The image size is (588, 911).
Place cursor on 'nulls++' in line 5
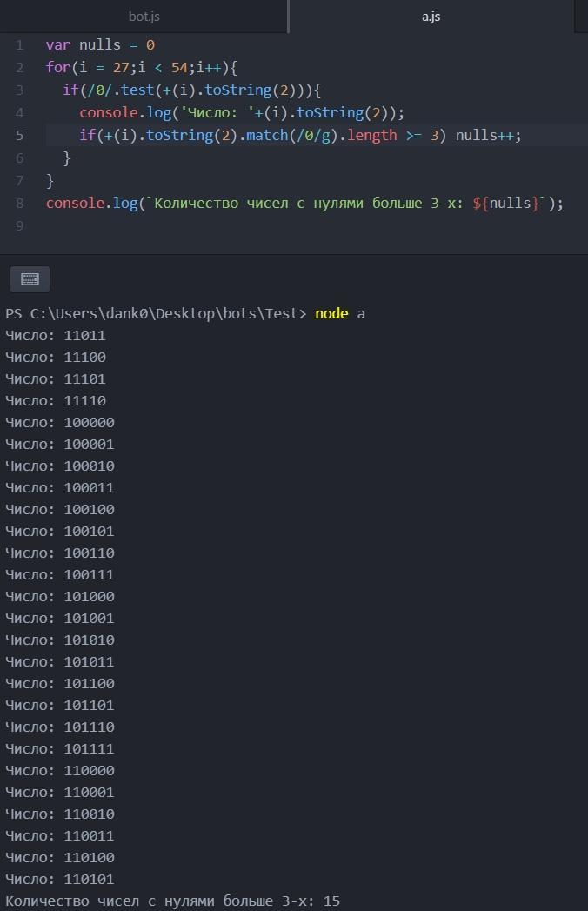487,135
